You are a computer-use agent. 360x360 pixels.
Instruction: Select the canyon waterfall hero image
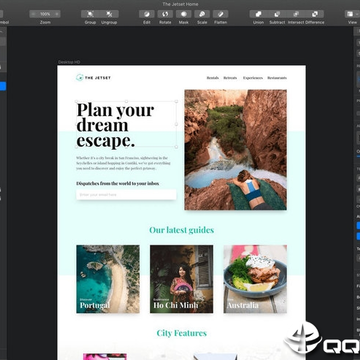(x=236, y=150)
